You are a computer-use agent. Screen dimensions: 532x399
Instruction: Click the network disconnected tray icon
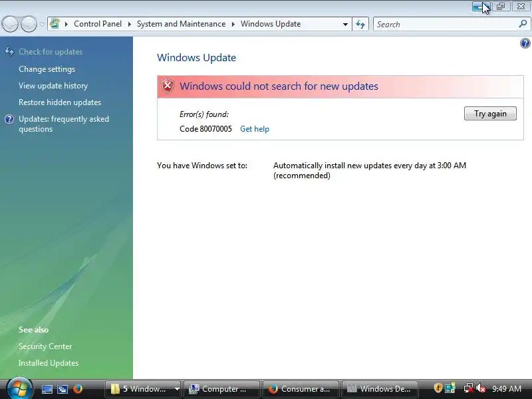[x=469, y=388]
